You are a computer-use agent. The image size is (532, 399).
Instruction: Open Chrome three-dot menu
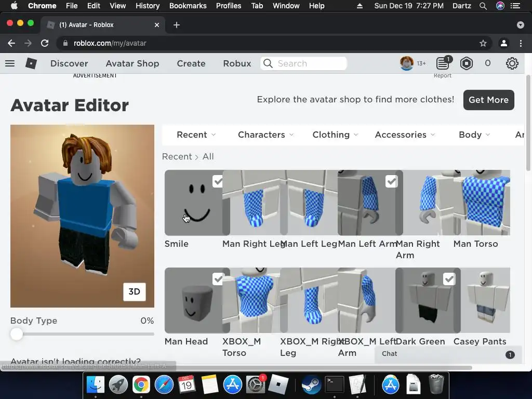click(521, 43)
